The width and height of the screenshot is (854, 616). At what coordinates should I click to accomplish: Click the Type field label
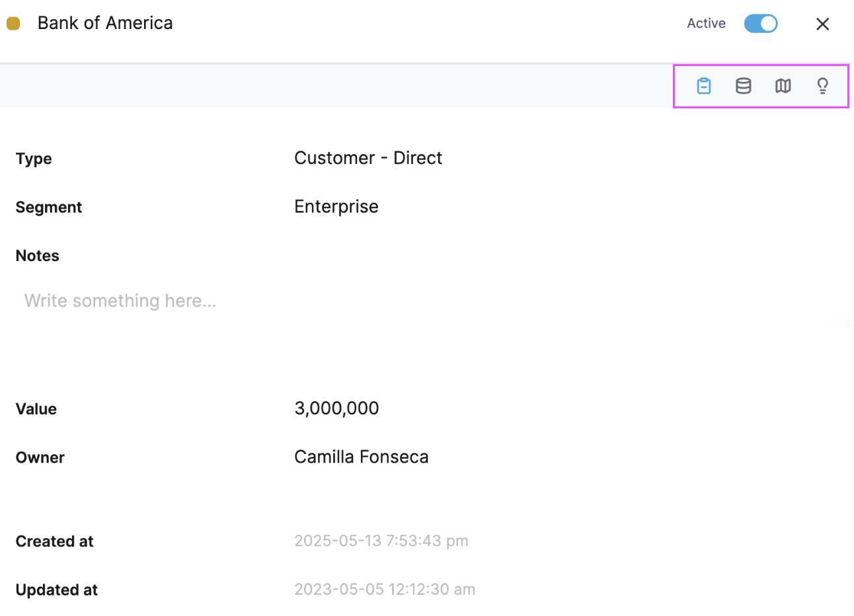pos(34,159)
